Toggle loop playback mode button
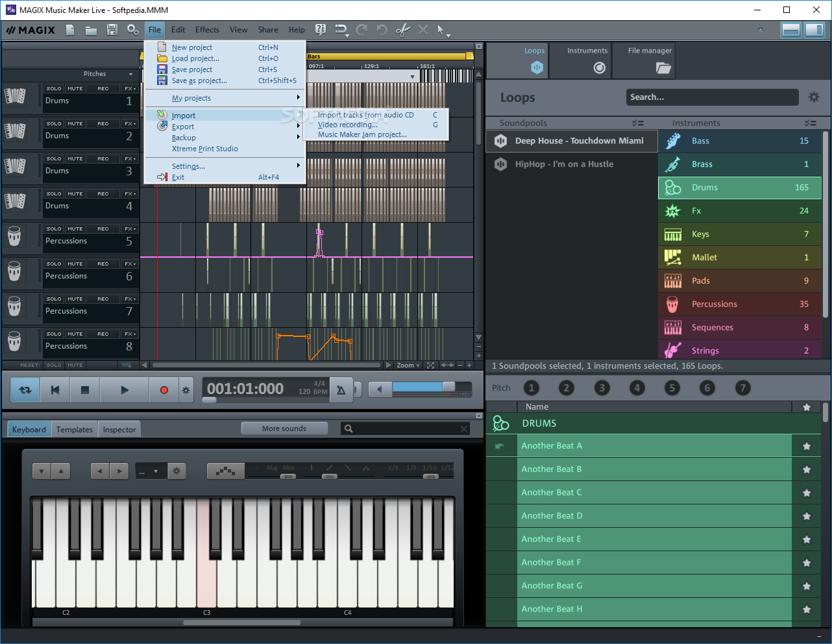This screenshot has height=644, width=832. coord(25,390)
